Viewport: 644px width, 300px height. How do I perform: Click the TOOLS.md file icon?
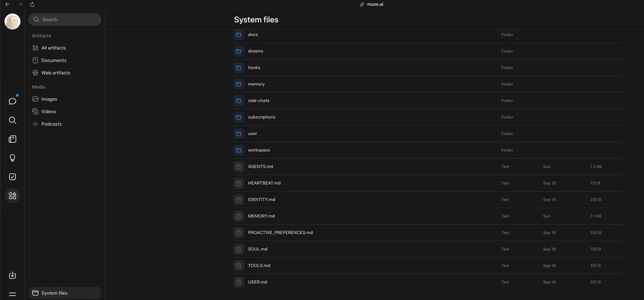tap(239, 266)
